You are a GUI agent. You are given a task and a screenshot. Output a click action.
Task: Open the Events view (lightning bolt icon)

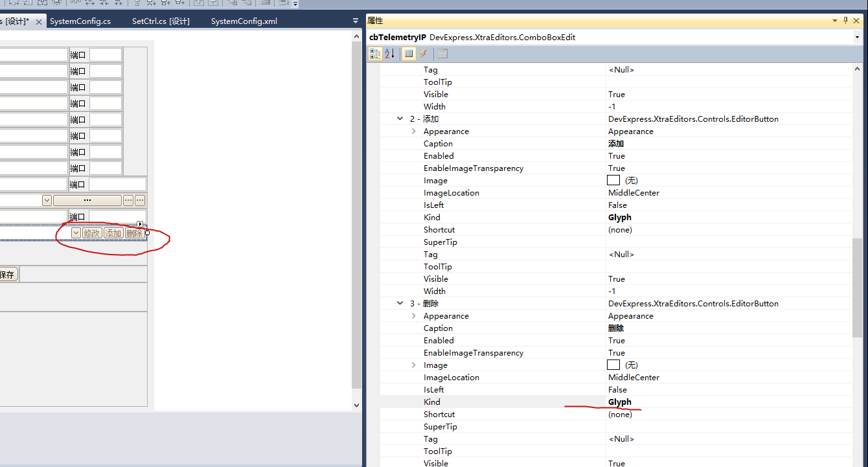[424, 53]
